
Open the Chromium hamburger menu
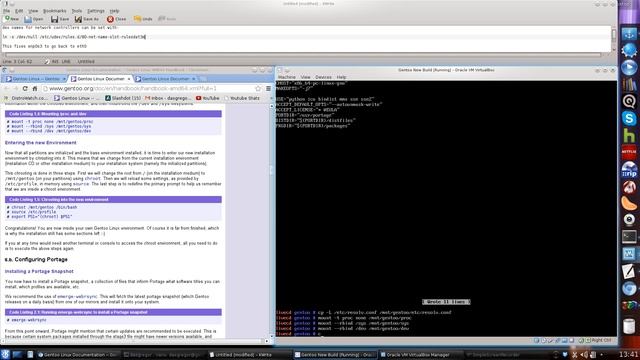point(268,89)
